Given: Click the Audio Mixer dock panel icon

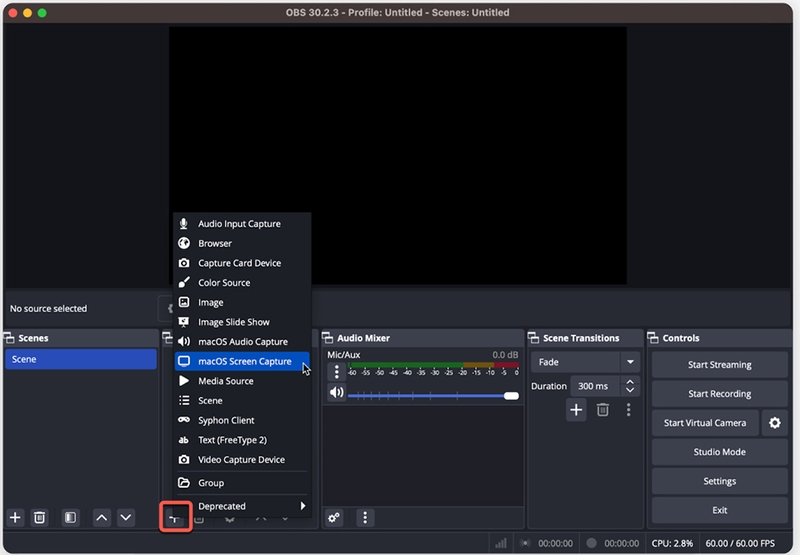Looking at the screenshot, I should coord(328,338).
